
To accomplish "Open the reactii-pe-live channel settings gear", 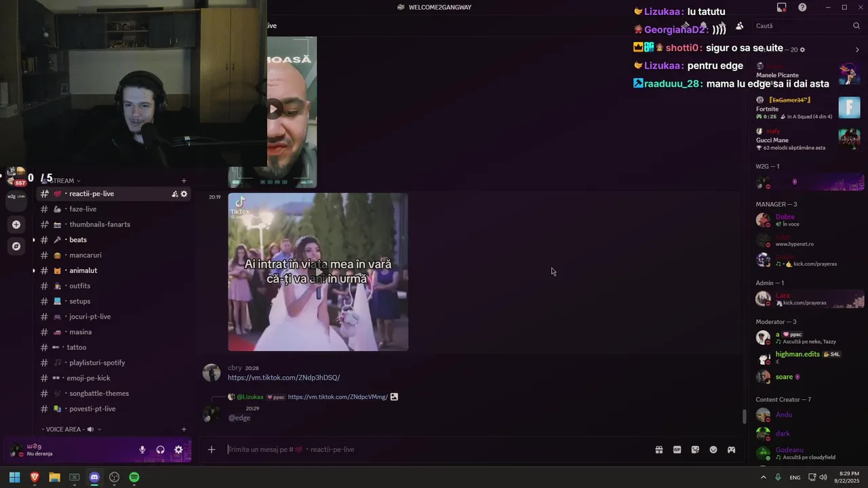I will [x=184, y=194].
